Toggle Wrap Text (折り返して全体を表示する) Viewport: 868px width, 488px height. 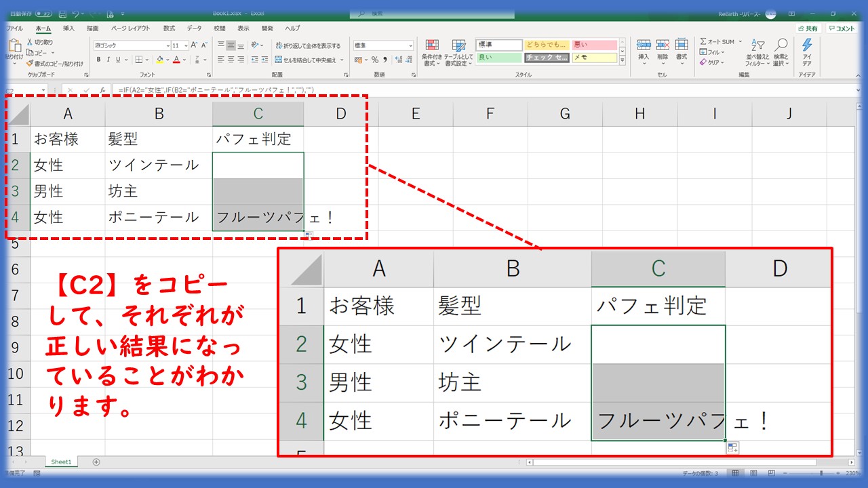(x=309, y=45)
